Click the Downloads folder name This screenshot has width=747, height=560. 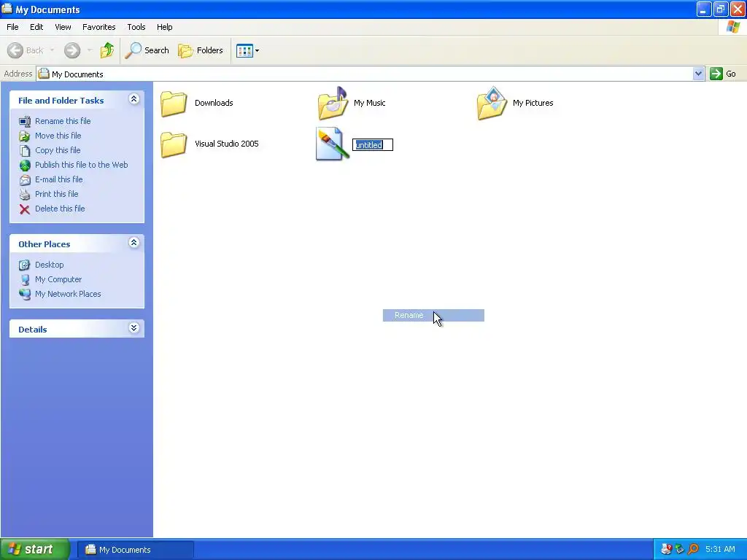(x=214, y=103)
